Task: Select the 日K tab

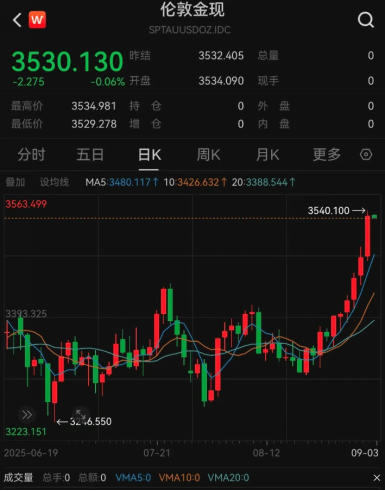Action: coord(149,155)
